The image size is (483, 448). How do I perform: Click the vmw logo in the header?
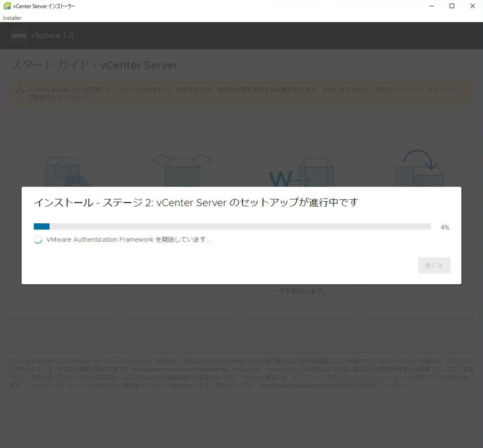(x=18, y=35)
